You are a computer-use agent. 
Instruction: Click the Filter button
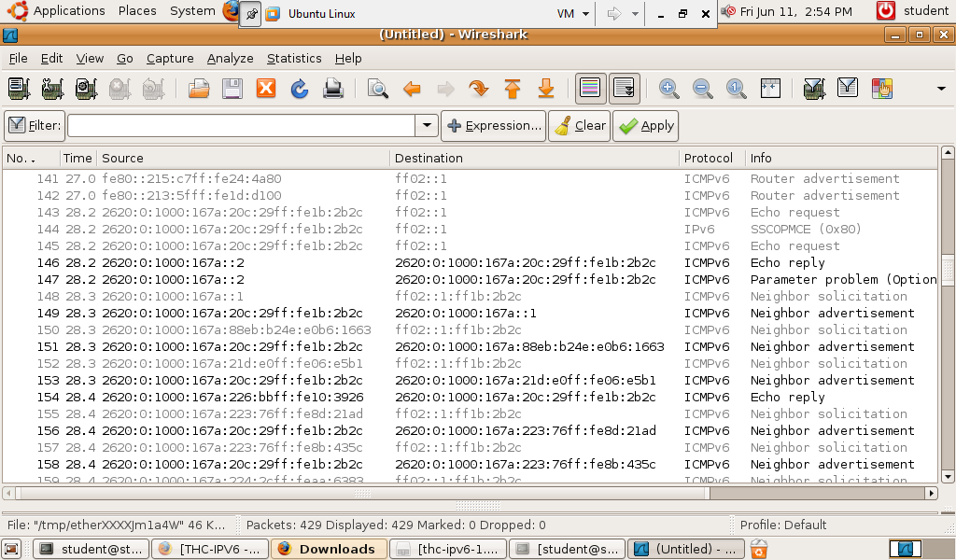tap(35, 125)
